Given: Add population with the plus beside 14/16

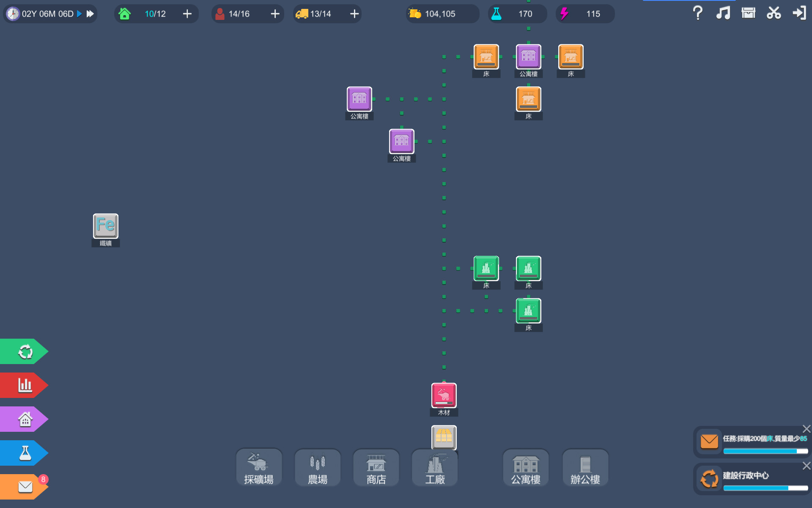Looking at the screenshot, I should pos(275,14).
